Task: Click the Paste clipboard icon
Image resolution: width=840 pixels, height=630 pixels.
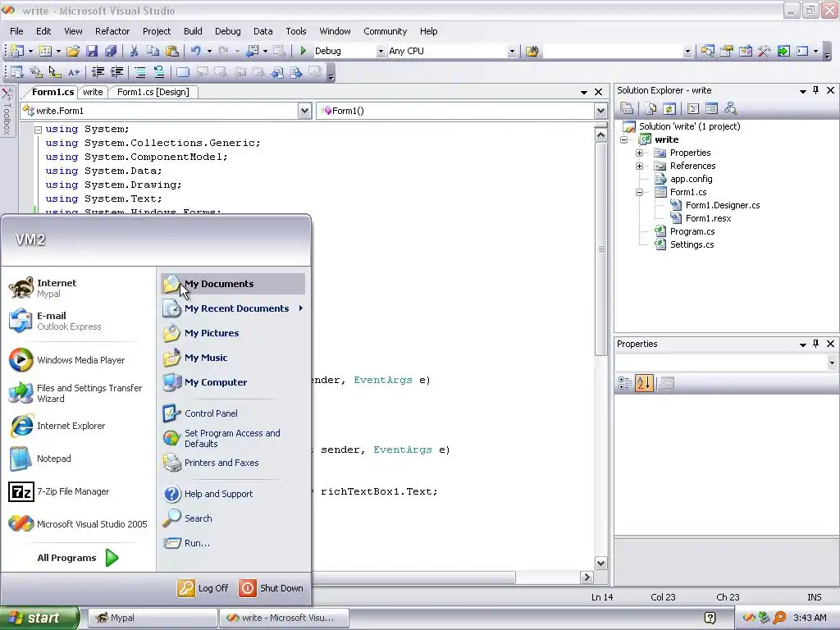Action: (x=172, y=51)
